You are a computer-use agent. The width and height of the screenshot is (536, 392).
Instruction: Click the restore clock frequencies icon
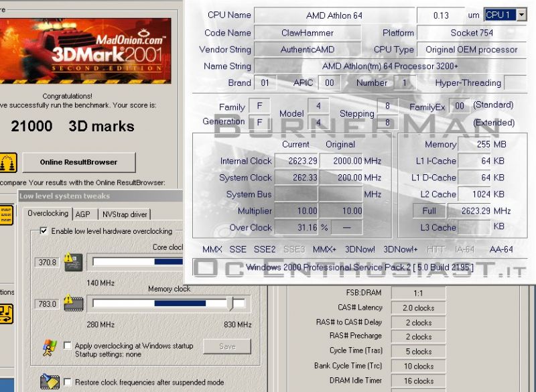click(50, 382)
